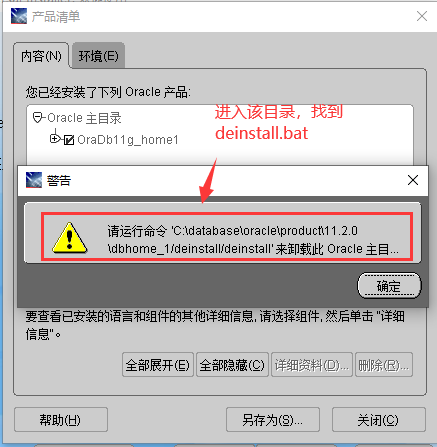Image resolution: width=437 pixels, height=447 pixels.
Task: Collapse the Oracle 主目录 root node
Action: coord(38,117)
